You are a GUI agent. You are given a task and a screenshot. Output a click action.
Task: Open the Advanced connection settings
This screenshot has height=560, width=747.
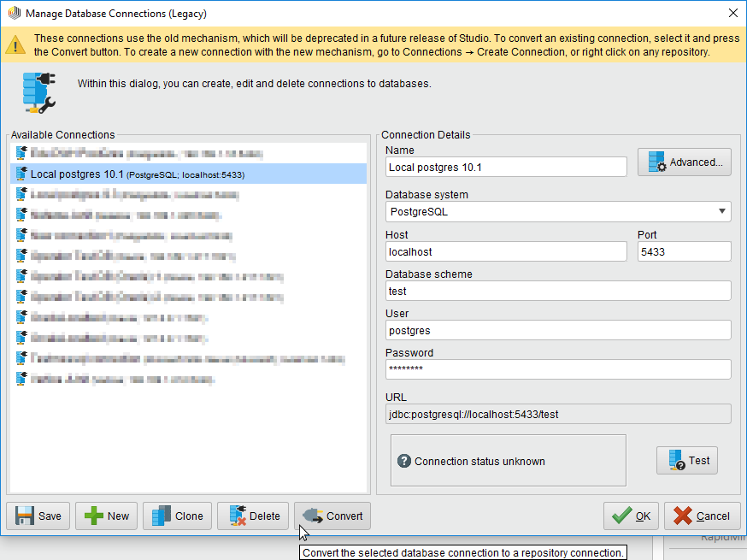coord(684,162)
